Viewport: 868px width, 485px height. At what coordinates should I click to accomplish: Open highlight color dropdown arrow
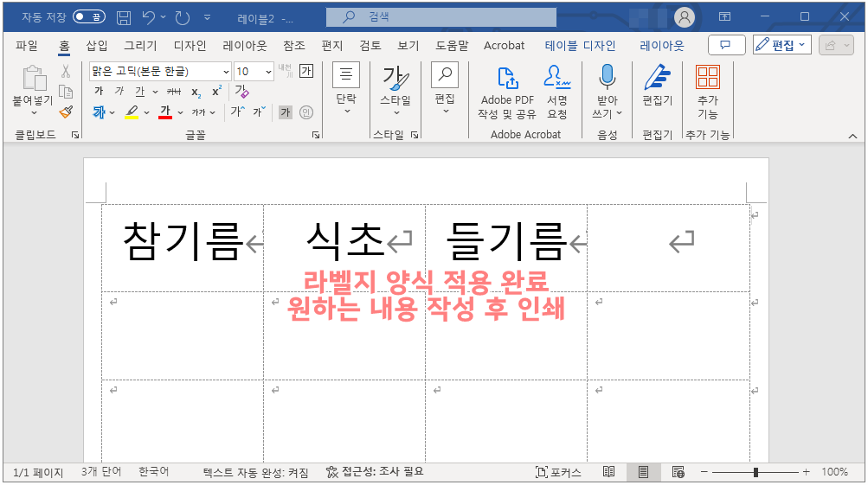coord(147,112)
